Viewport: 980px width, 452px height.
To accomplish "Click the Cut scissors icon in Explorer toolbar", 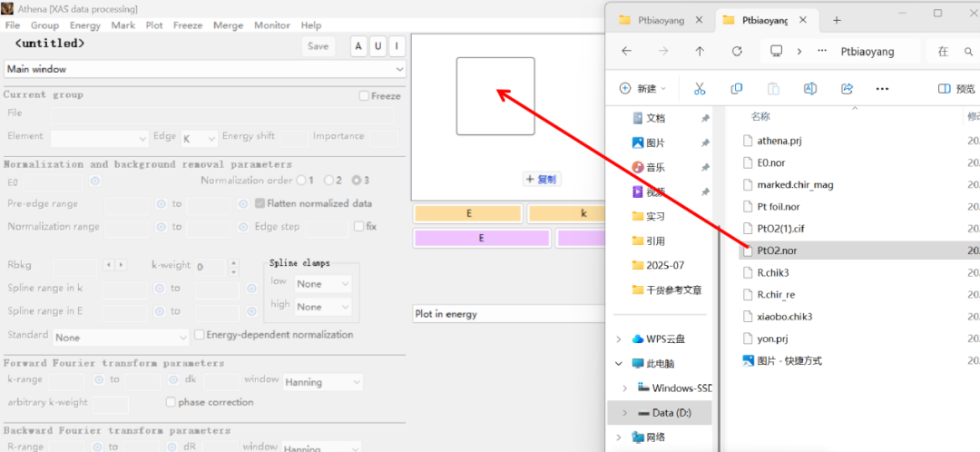I will coord(700,89).
